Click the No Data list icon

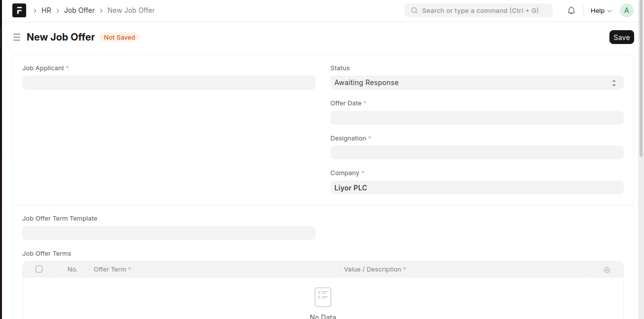[x=323, y=297]
